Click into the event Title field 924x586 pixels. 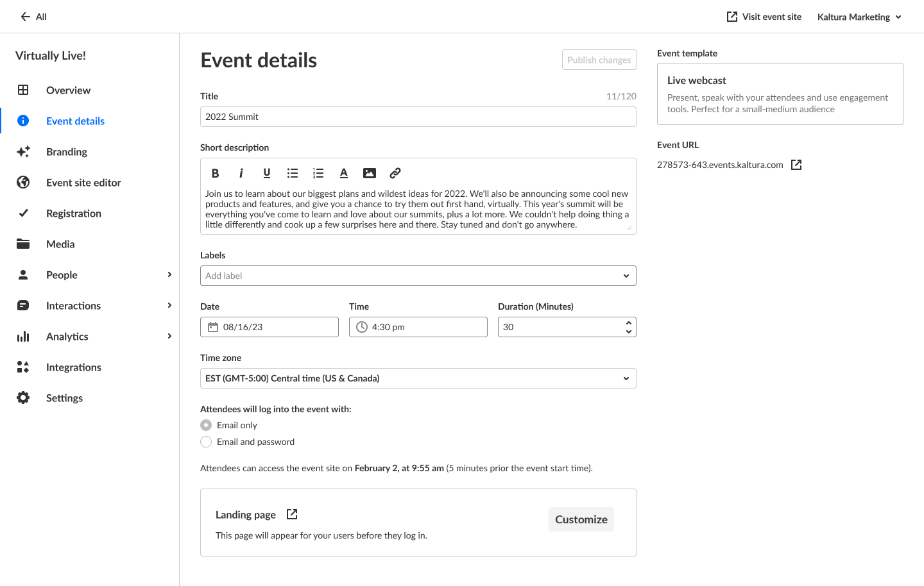click(418, 117)
